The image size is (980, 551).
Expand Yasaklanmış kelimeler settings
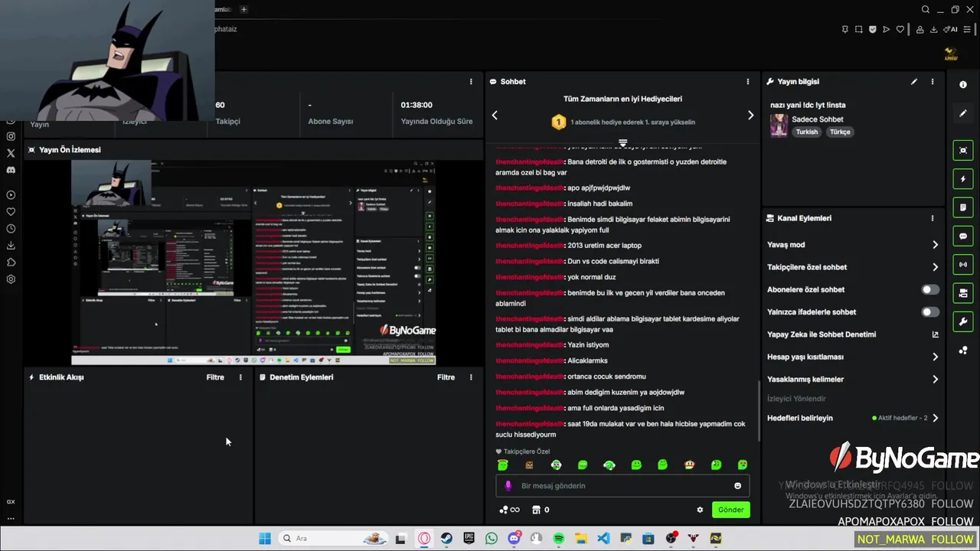[x=935, y=379]
